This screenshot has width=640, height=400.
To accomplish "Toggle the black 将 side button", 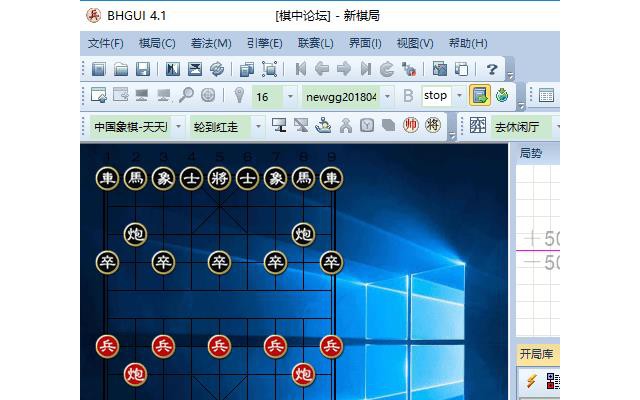I will pos(433,124).
